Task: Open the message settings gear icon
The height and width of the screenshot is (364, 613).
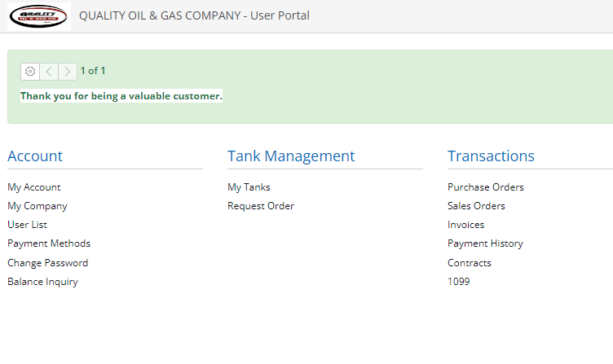Action: pos(30,71)
